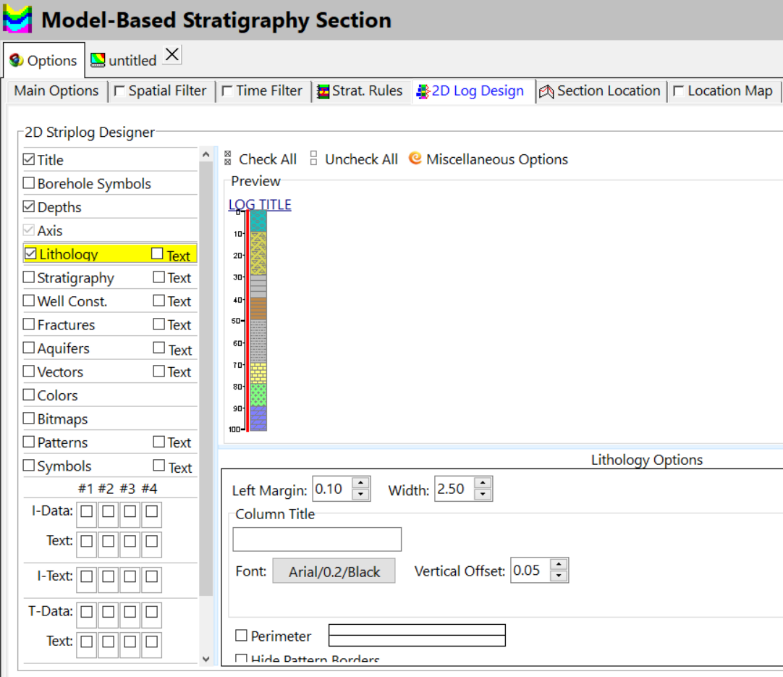Switch to the Main Options tab

[x=56, y=91]
